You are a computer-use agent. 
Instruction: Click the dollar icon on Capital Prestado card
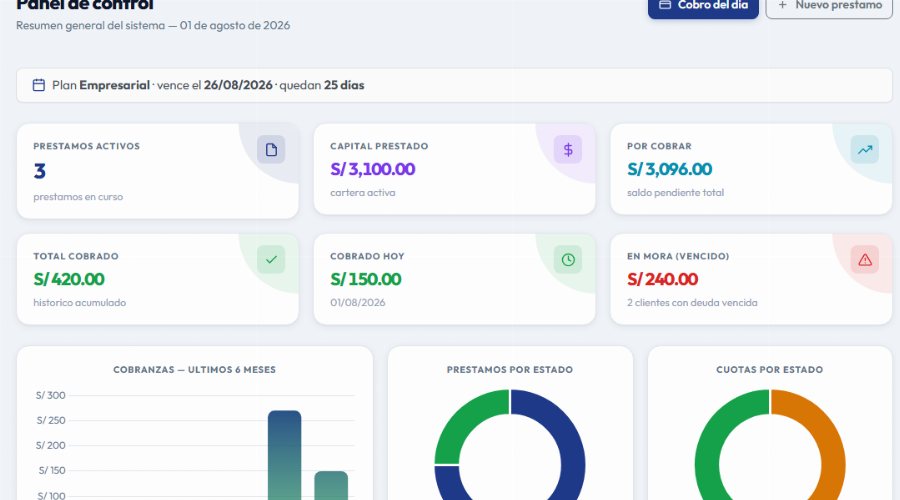(x=568, y=150)
